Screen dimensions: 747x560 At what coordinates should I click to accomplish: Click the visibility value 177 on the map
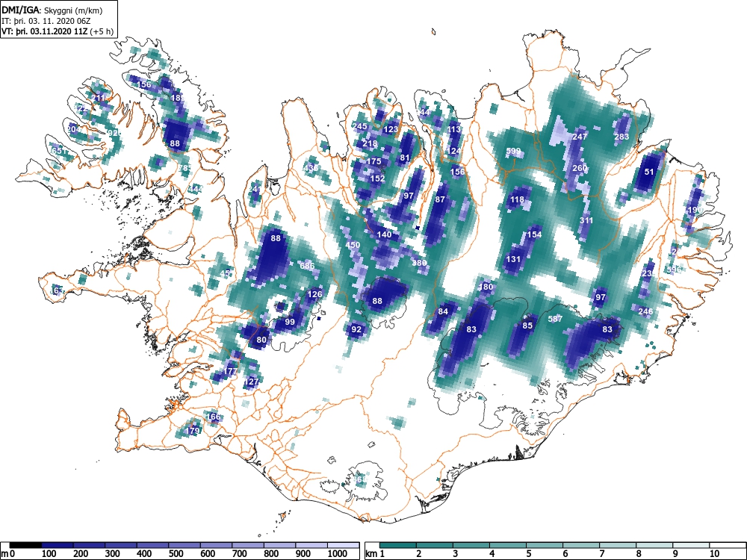coord(230,371)
